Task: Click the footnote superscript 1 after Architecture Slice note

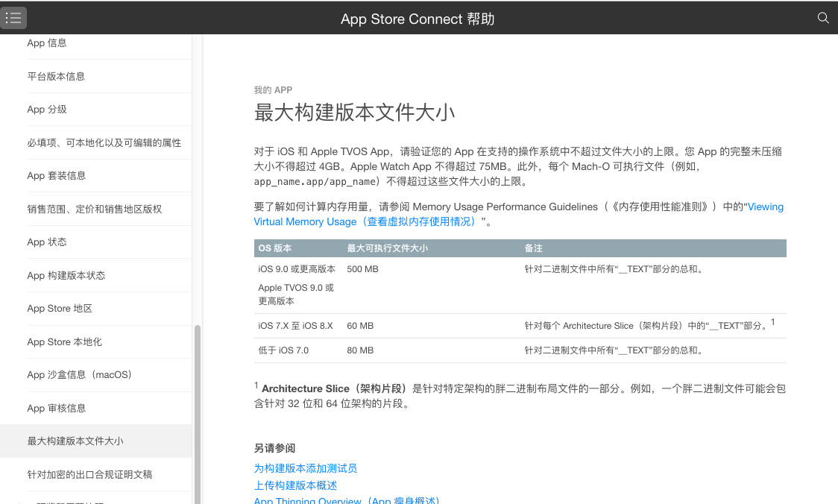Action: pos(773,322)
